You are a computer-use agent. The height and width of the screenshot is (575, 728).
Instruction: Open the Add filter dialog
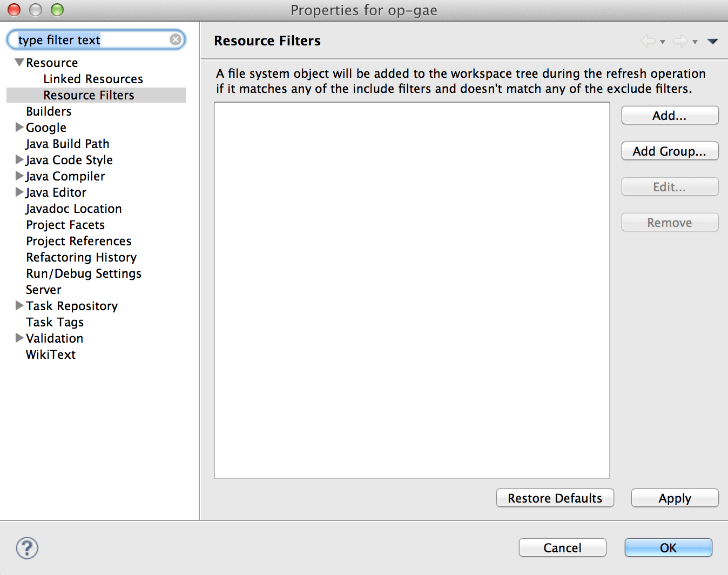(670, 115)
